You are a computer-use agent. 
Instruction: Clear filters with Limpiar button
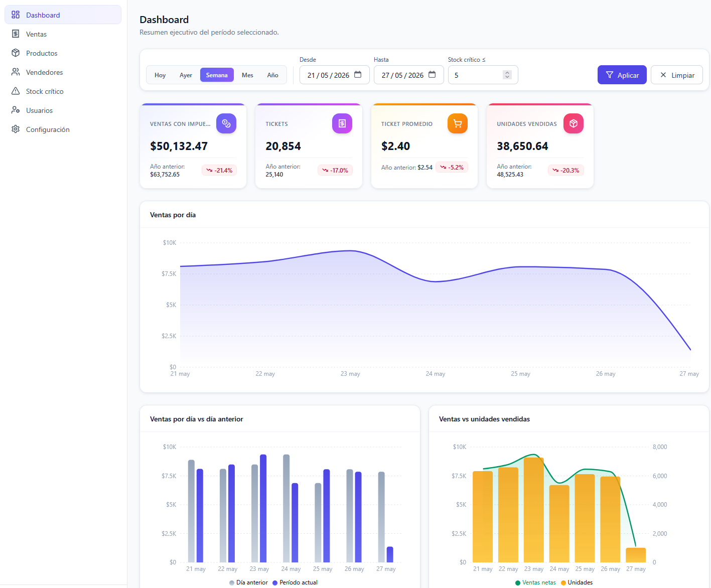click(x=677, y=75)
